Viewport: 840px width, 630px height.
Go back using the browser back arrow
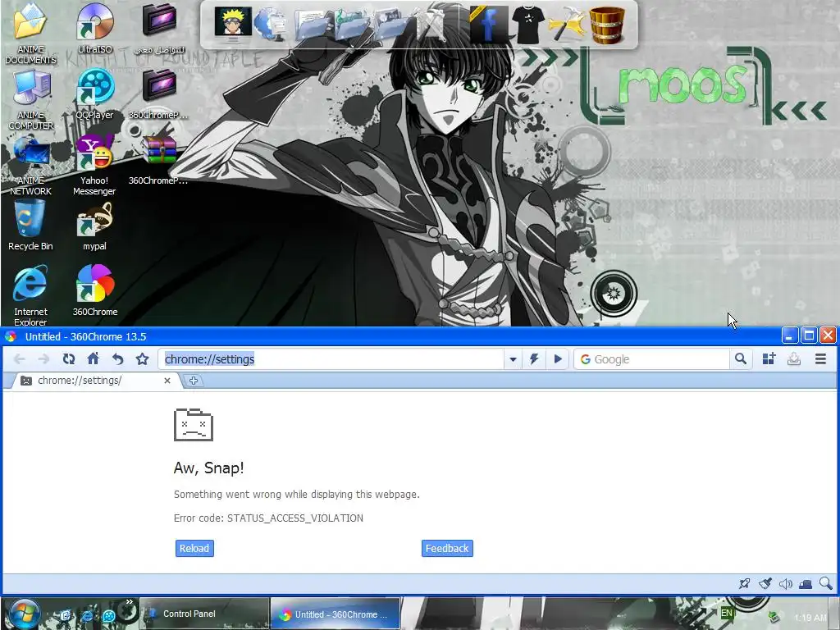[20, 359]
